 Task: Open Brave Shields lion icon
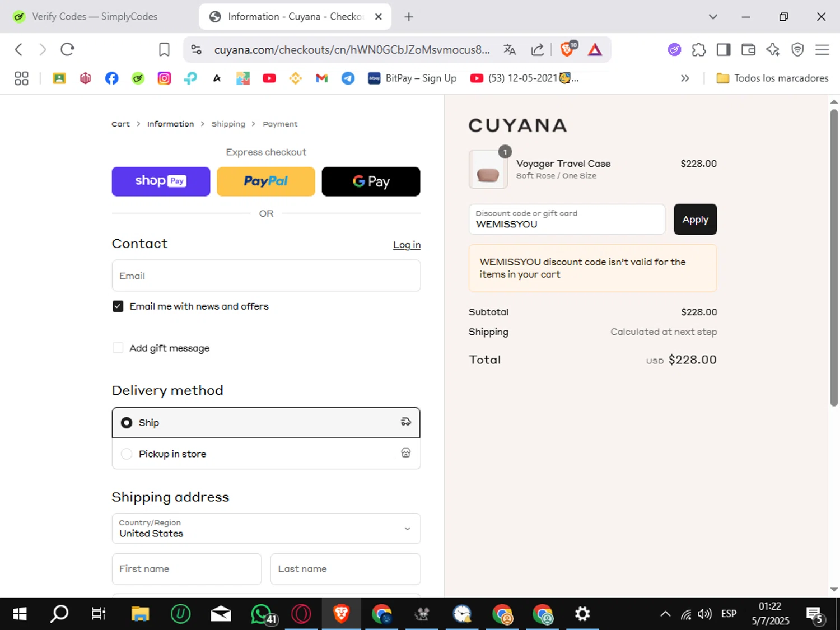click(568, 49)
